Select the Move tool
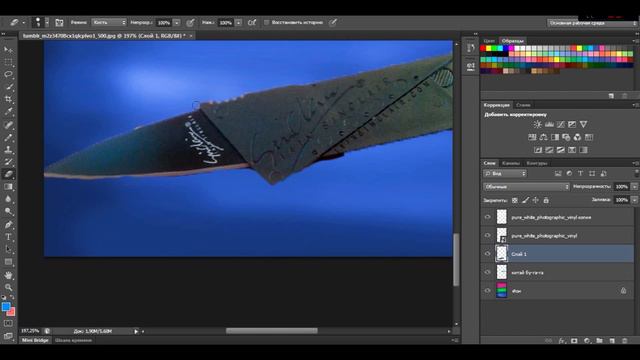This screenshot has width=640, height=360. click(8, 49)
